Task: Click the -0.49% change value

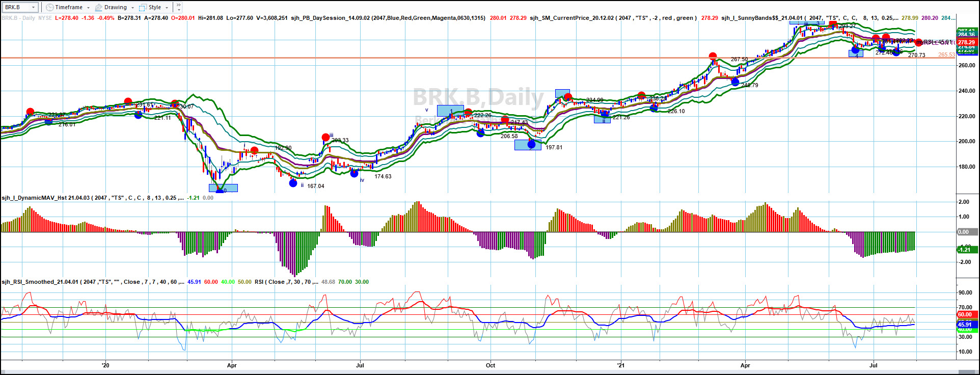Action: (105, 18)
